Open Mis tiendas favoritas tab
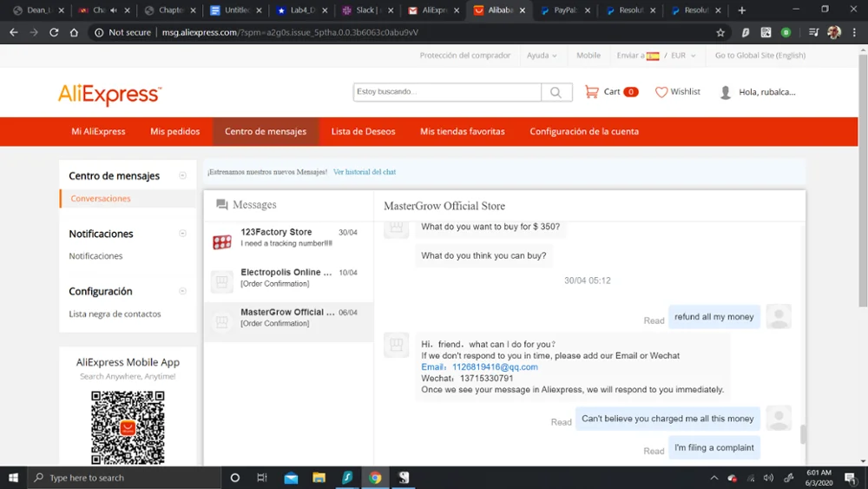868x489 pixels. click(463, 131)
